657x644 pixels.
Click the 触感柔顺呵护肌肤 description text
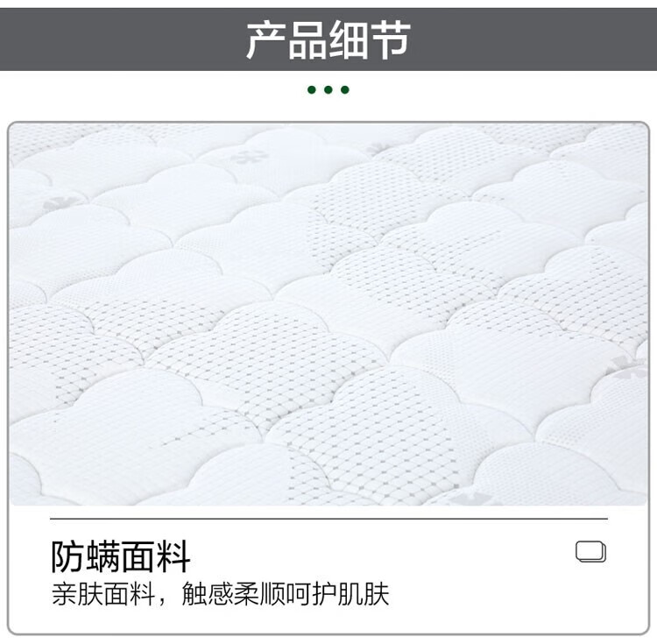[x=285, y=594]
